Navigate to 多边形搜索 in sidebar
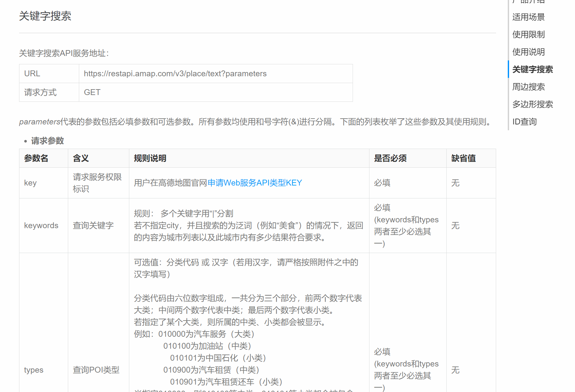The height and width of the screenshot is (392, 575). click(532, 104)
